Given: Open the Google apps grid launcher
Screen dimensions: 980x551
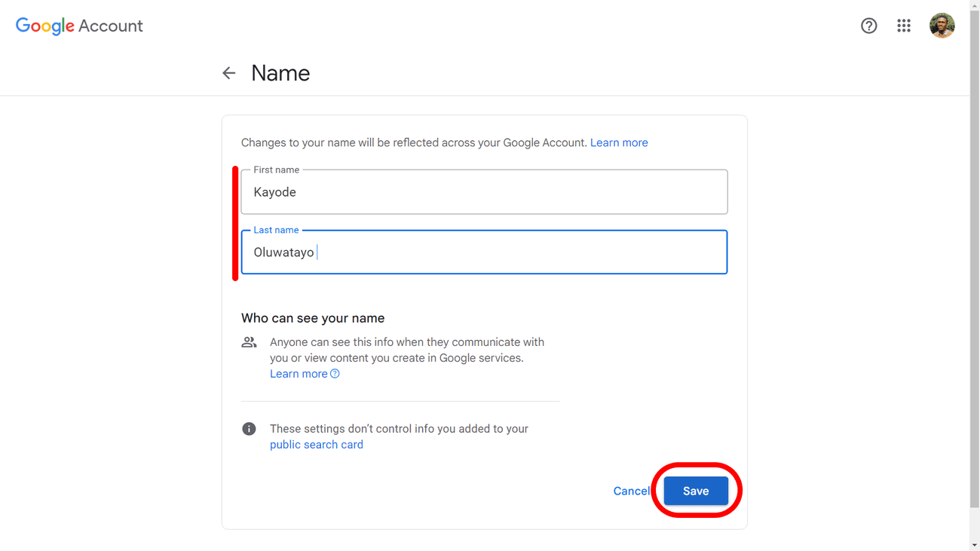Looking at the screenshot, I should pyautogui.click(x=904, y=26).
